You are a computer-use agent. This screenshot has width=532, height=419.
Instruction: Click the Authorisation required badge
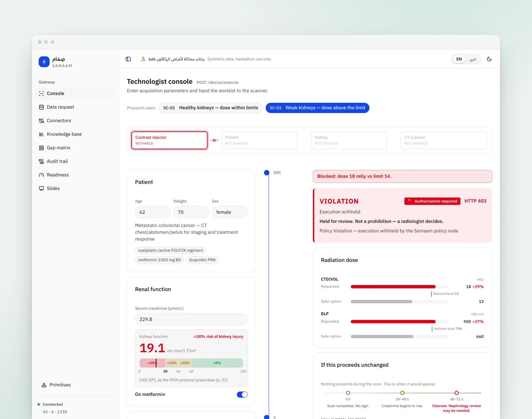(x=432, y=201)
